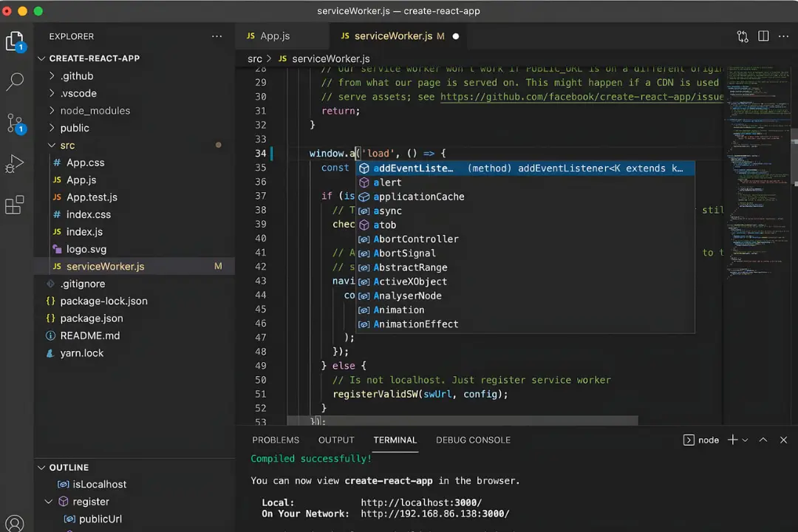The image size is (798, 532).
Task: Open the OUTPUT panel tab
Action: 336,440
